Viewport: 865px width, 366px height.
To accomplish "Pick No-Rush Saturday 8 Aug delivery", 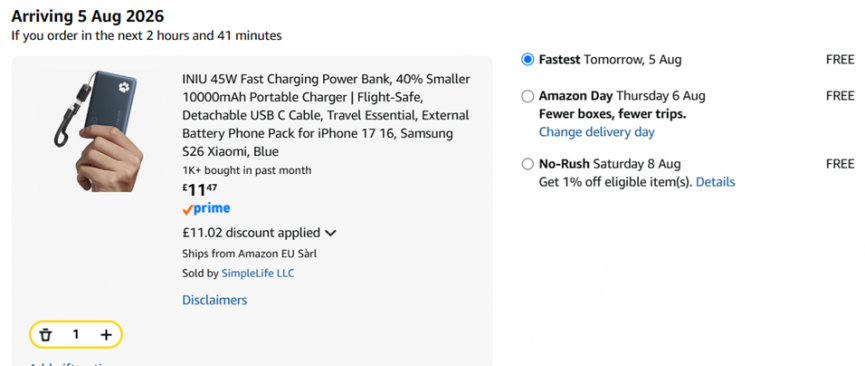I will tap(527, 164).
